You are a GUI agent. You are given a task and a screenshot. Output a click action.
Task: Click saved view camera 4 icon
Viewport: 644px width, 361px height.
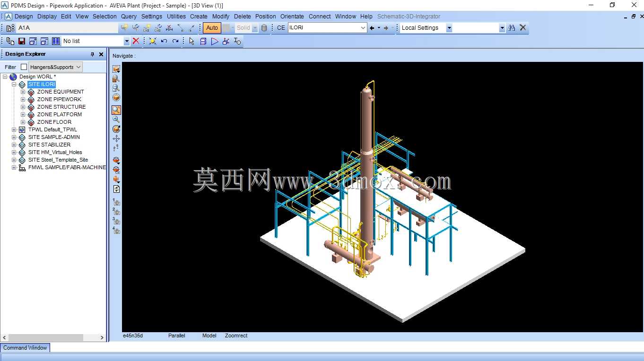tap(116, 231)
